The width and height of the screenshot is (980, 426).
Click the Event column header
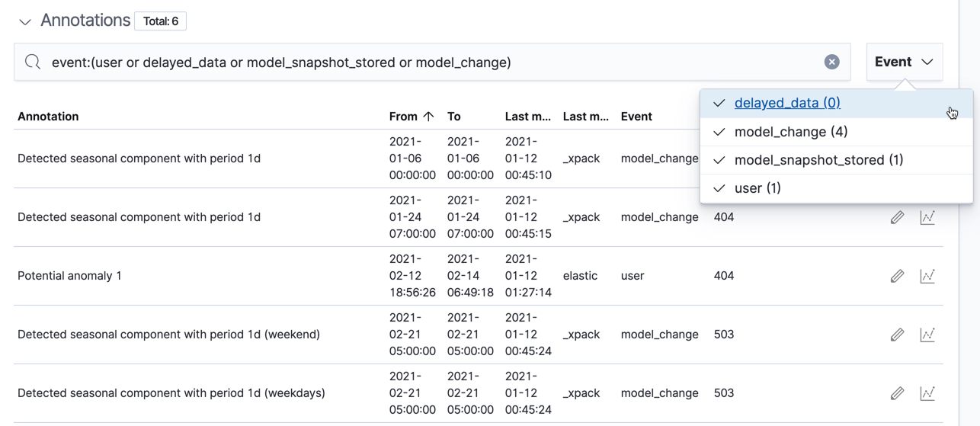coord(636,117)
